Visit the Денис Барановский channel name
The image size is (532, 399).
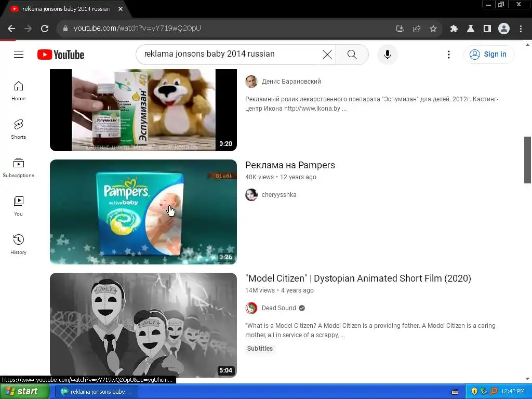[291, 82]
